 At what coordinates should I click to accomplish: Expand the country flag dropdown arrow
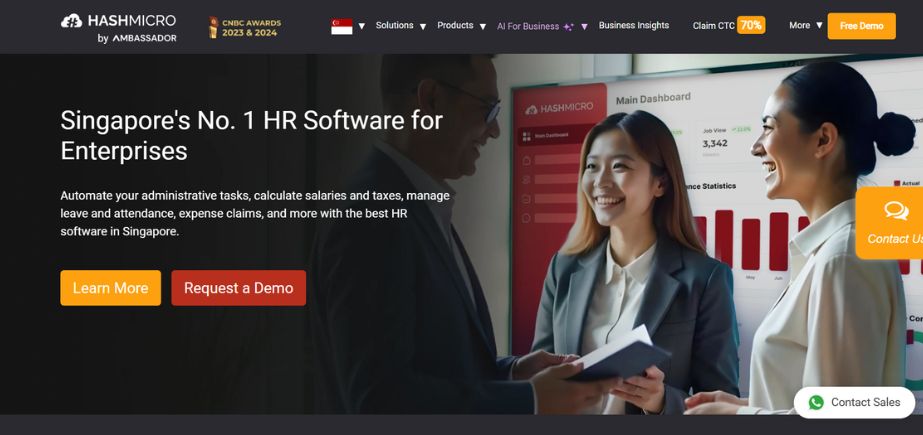(x=361, y=26)
